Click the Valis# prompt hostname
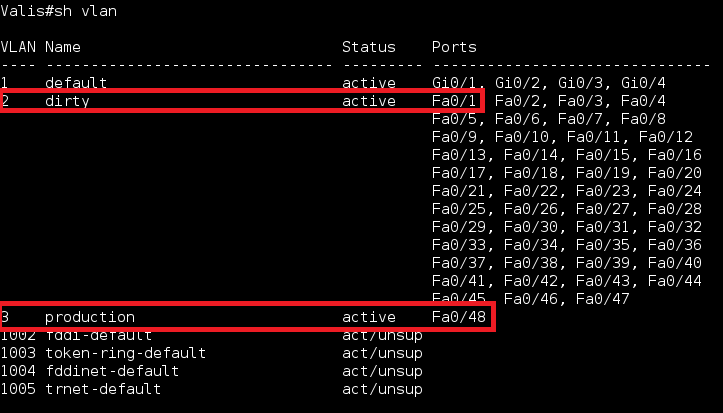The height and width of the screenshot is (413, 723). (x=25, y=9)
